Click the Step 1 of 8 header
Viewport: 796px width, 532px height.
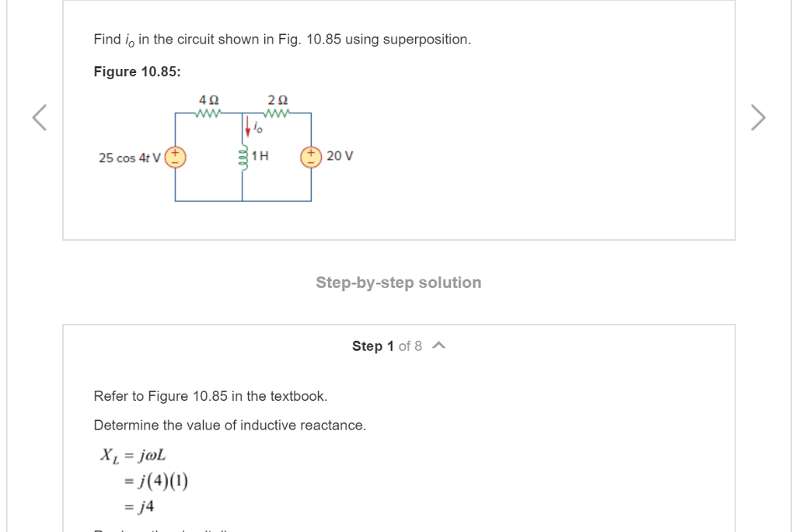387,346
